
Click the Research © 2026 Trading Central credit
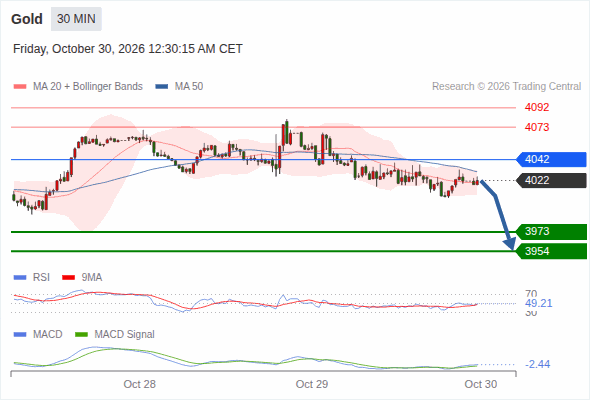click(506, 87)
